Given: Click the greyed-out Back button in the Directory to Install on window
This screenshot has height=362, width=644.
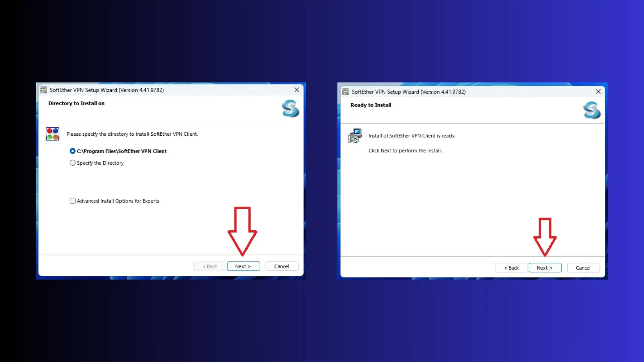Looking at the screenshot, I should pyautogui.click(x=210, y=266).
